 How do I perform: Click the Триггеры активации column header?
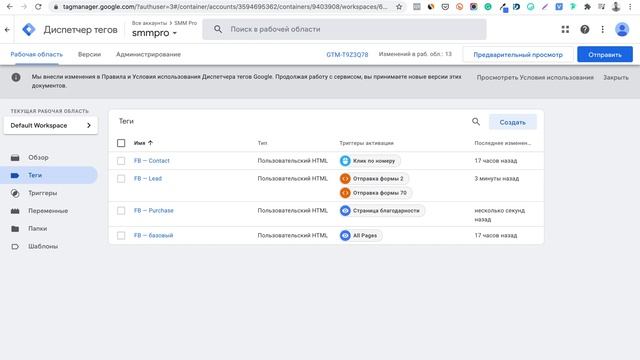[367, 143]
